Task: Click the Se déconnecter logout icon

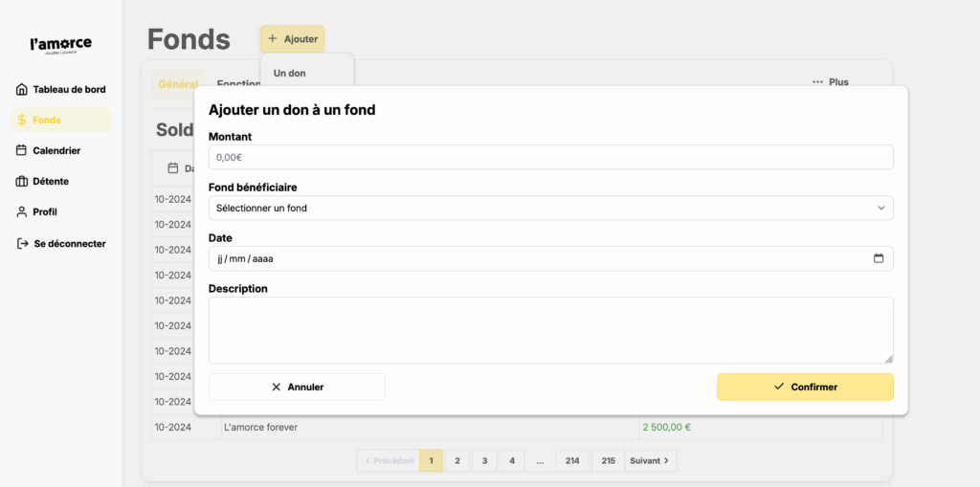Action: coord(22,244)
